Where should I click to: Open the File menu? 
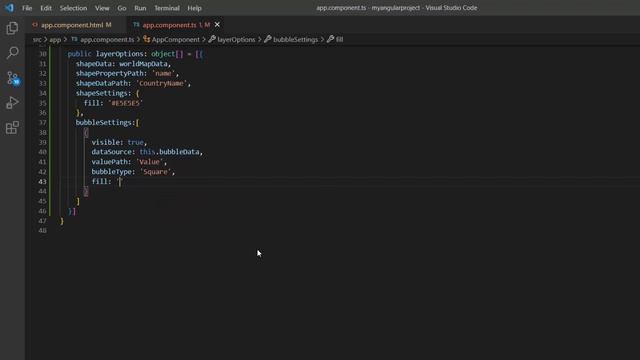tap(27, 8)
